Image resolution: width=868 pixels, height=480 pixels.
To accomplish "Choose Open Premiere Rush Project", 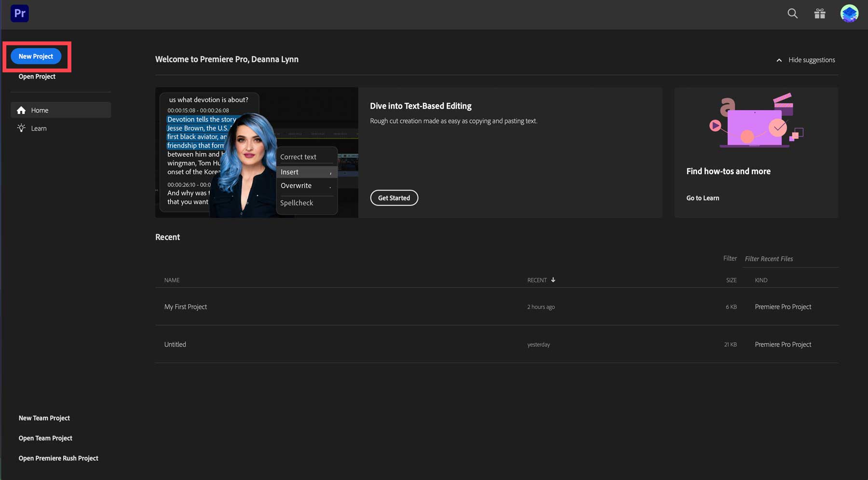I will [58, 458].
